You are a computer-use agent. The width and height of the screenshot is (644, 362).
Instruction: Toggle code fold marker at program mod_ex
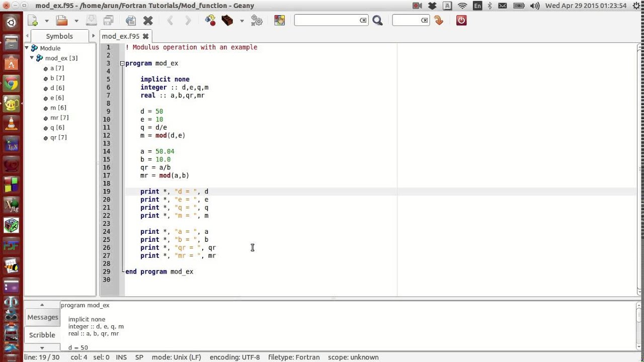pyautogui.click(x=122, y=63)
